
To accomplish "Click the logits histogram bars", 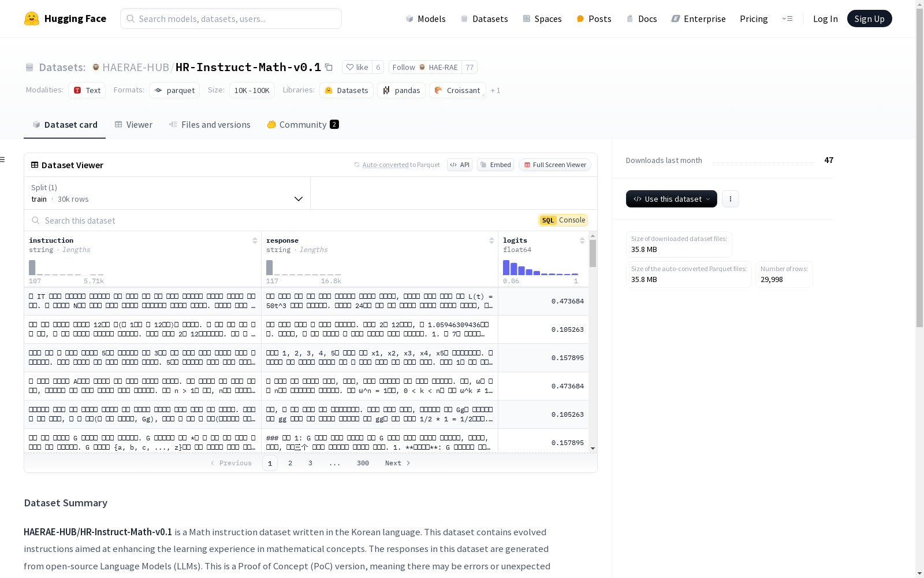I will [540, 268].
